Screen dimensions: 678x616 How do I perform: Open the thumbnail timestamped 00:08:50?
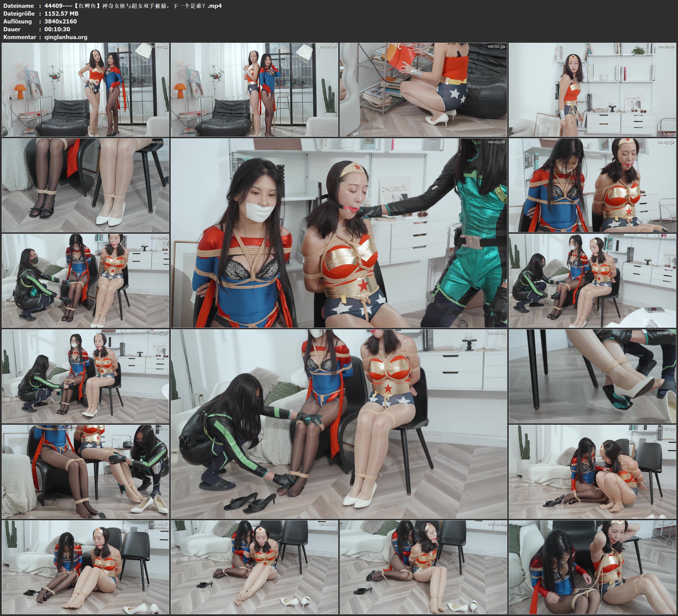click(254, 567)
